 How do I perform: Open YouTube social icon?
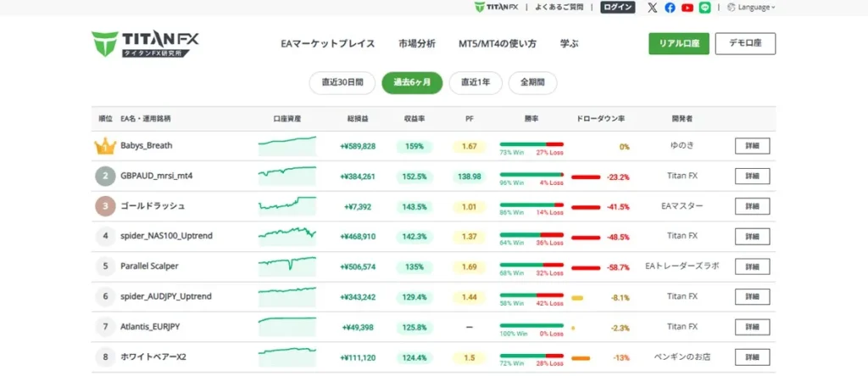pos(687,7)
